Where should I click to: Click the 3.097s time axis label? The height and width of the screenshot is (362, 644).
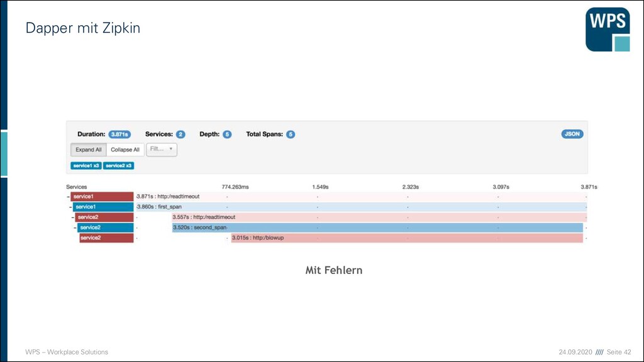click(501, 187)
